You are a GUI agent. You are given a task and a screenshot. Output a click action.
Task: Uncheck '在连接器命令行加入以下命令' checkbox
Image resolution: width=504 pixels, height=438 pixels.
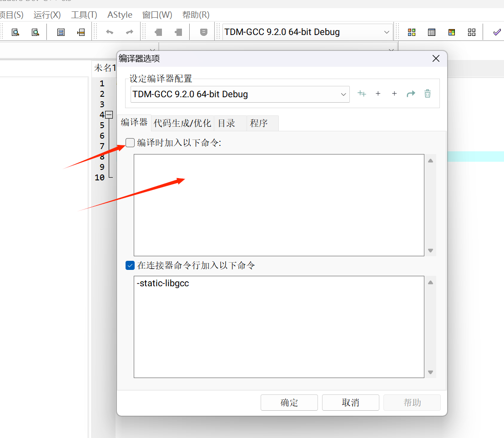tap(130, 265)
